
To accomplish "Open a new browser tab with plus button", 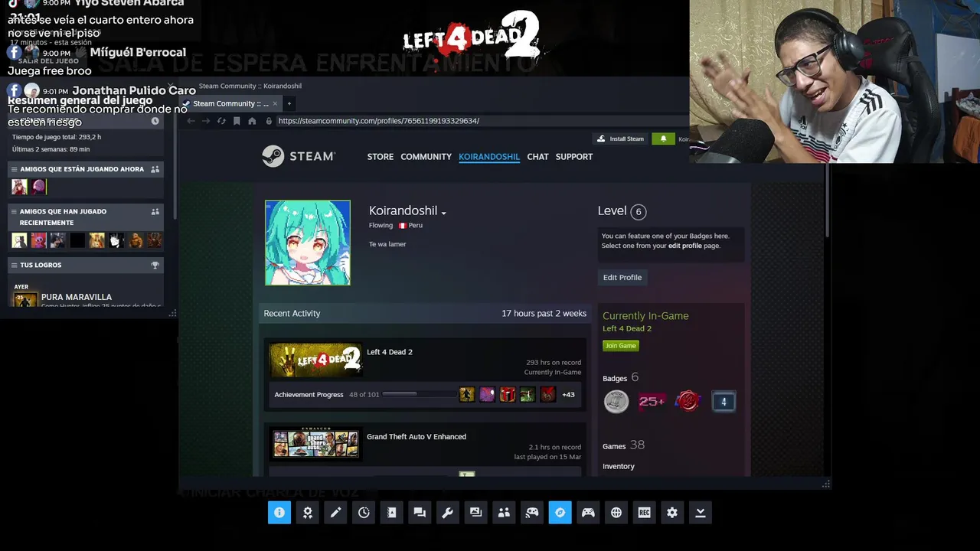I will point(289,103).
